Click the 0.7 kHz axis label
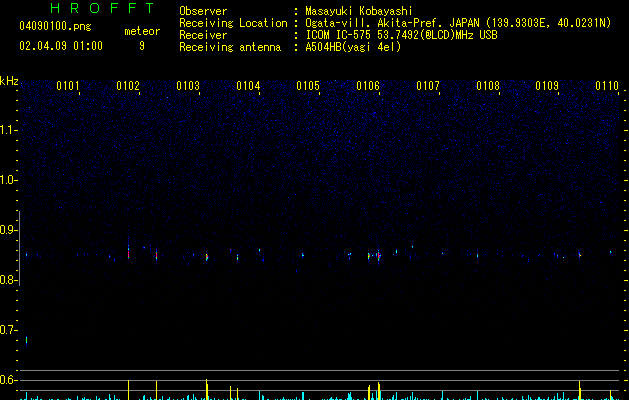This screenshot has width=629, height=400. click(8, 330)
